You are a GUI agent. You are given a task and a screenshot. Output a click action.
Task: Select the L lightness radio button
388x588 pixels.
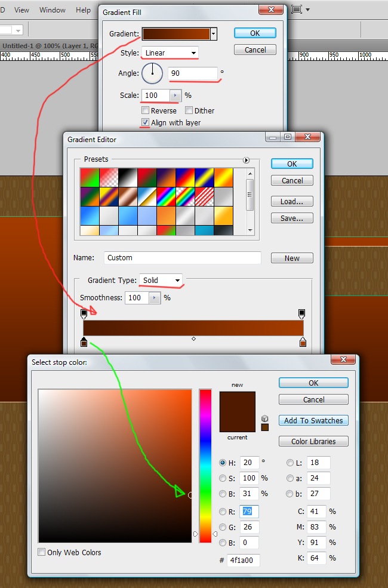290,463
